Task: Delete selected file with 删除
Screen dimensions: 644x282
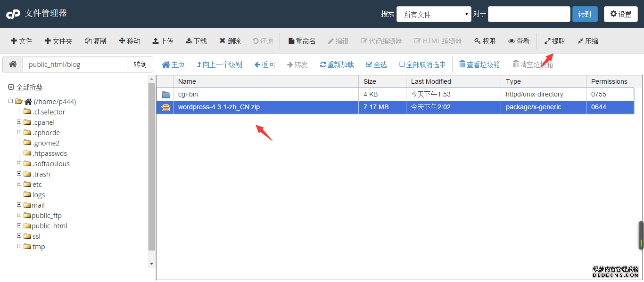Action: point(230,41)
